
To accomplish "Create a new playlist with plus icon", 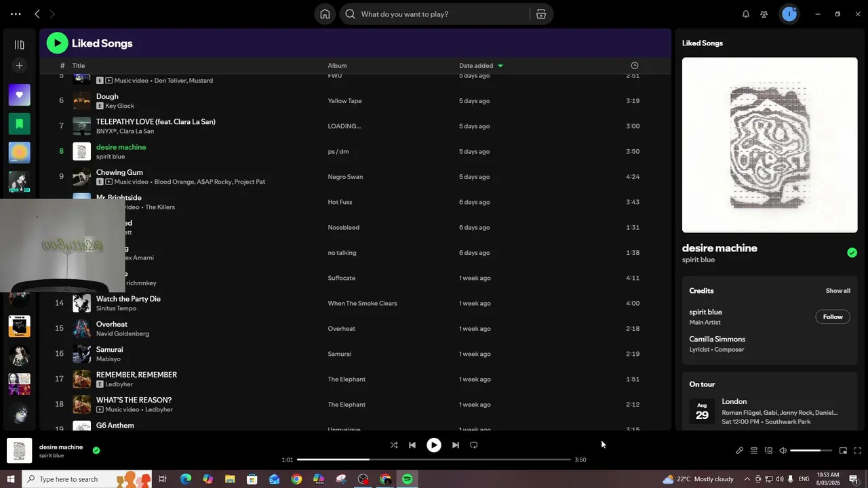I will coord(19,66).
